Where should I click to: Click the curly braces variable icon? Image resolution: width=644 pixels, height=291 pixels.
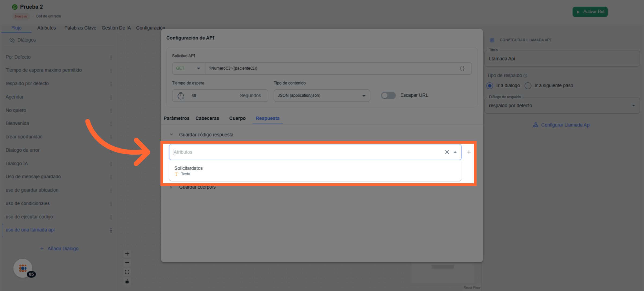click(462, 69)
